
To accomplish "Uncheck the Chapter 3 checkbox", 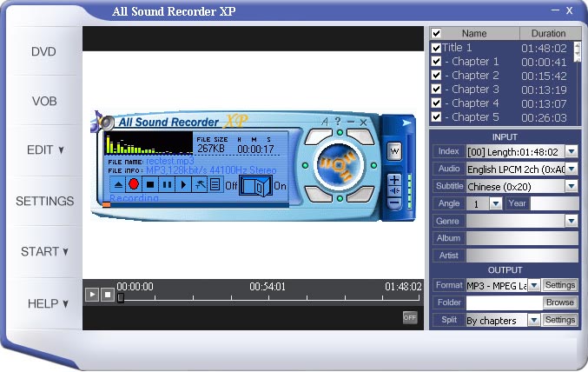I will (436, 89).
